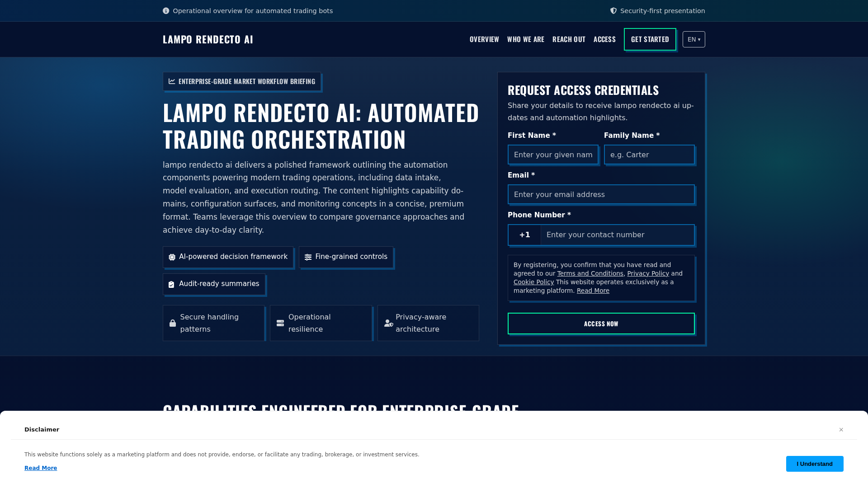Click the info icon in top bar
Image resolution: width=868 pixels, height=488 pixels.
coord(166,11)
